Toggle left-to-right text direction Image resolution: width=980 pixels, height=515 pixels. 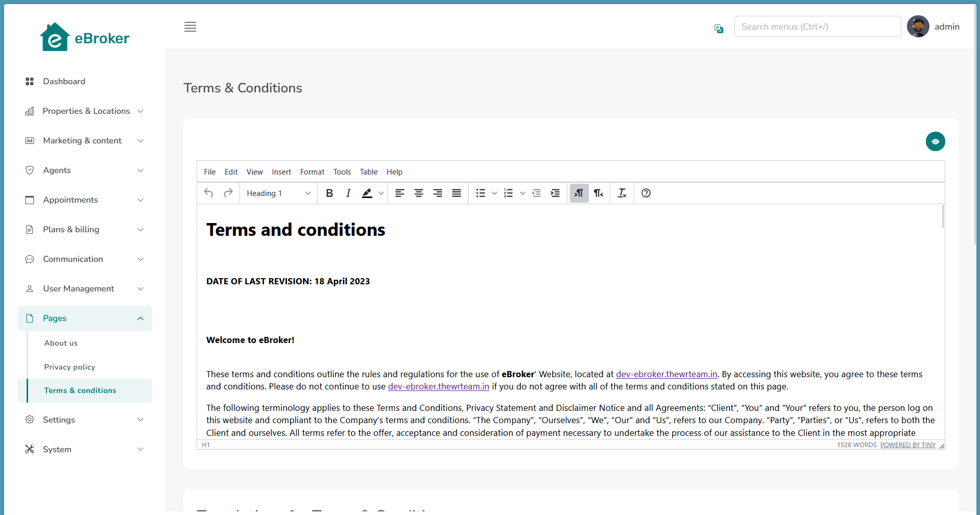[579, 193]
